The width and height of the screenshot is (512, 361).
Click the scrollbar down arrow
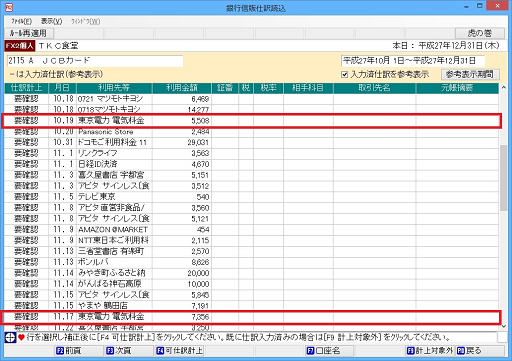click(503, 326)
